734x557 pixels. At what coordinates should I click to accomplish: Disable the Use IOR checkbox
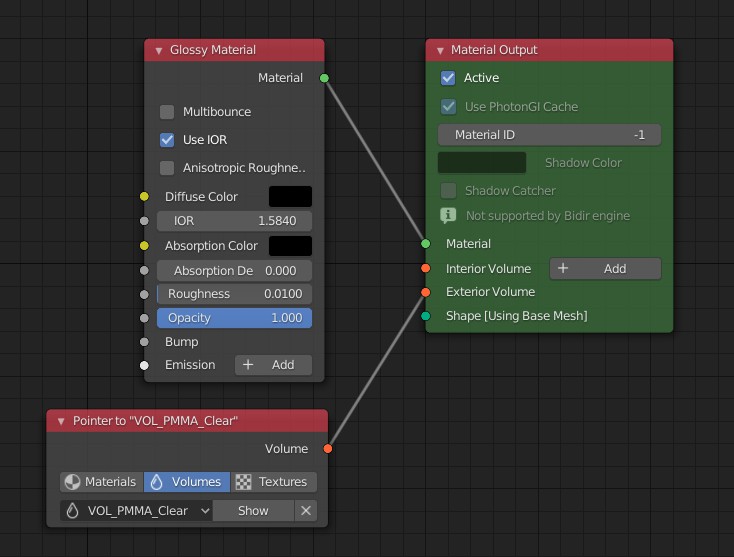point(167,140)
